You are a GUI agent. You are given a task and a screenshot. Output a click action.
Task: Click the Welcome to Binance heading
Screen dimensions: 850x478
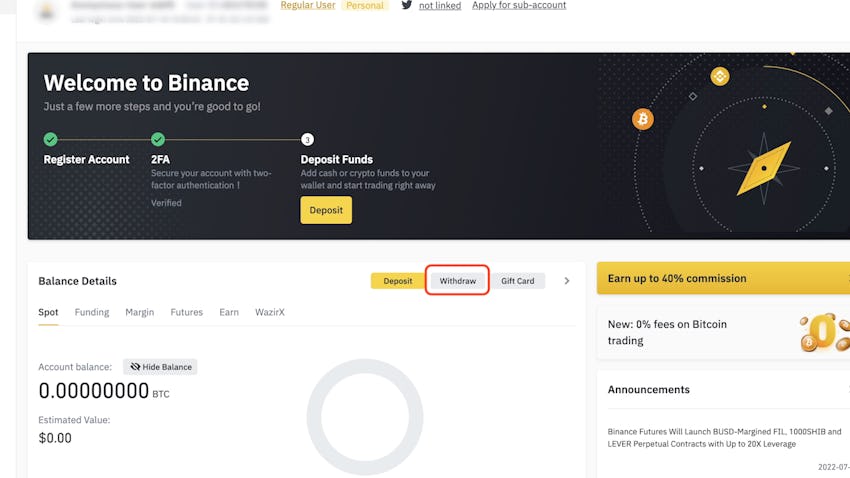click(146, 83)
